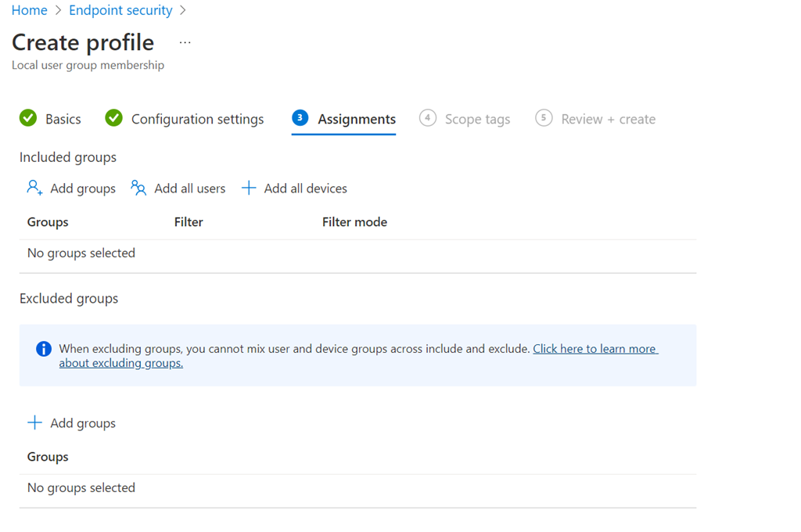Select the empty No groups selected row in Included groups
The width and height of the screenshot is (801, 532).
coord(81,253)
